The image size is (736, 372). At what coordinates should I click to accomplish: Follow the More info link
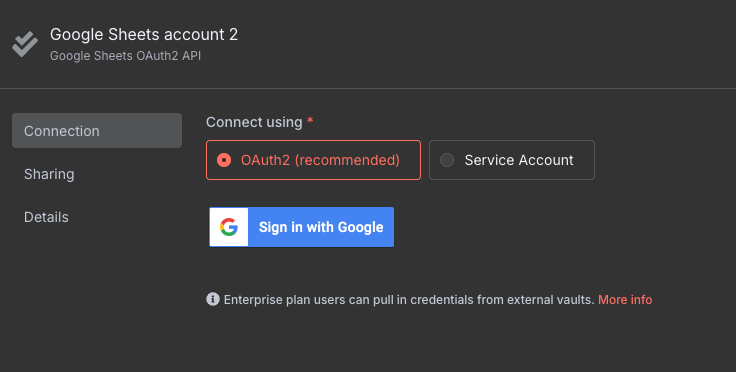tap(625, 300)
